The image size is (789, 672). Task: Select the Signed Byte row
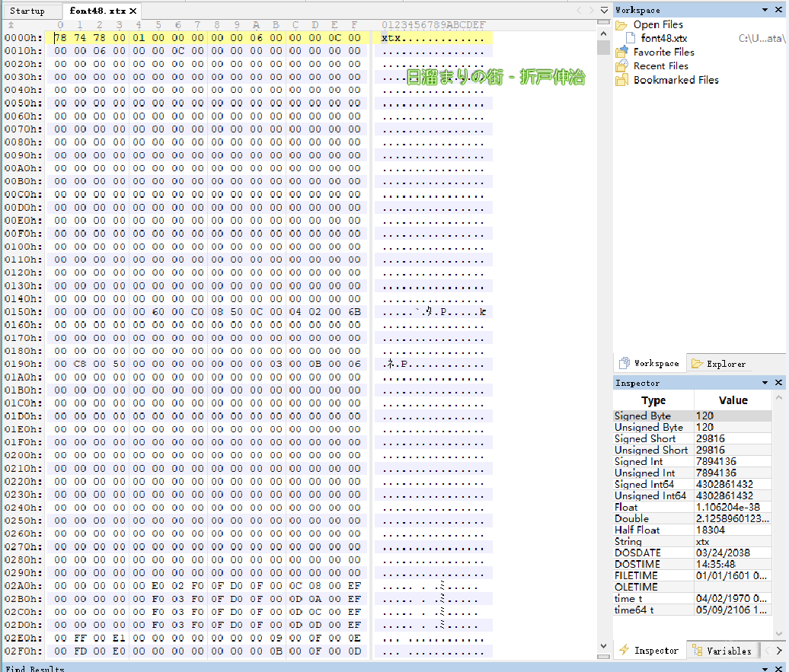[692, 416]
